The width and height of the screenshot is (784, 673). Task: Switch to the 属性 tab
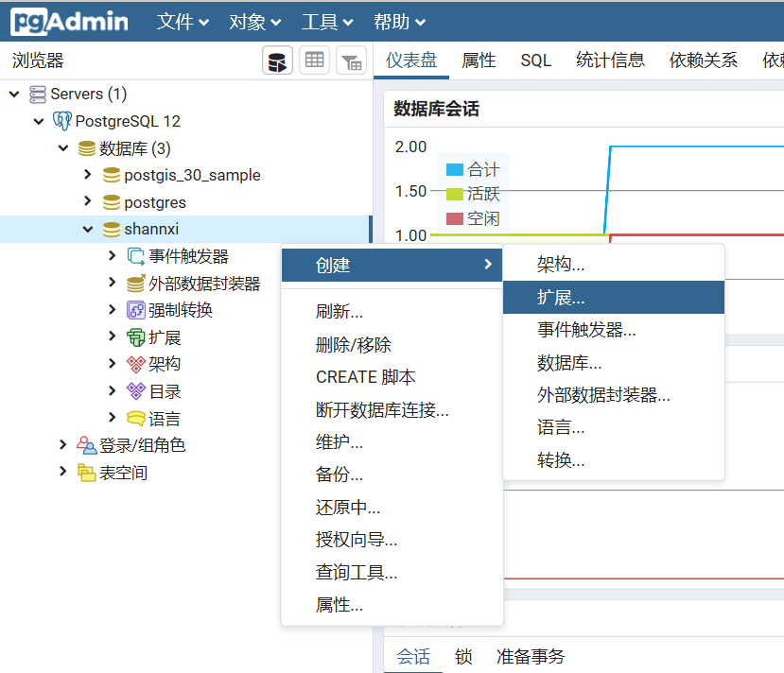coord(479,60)
